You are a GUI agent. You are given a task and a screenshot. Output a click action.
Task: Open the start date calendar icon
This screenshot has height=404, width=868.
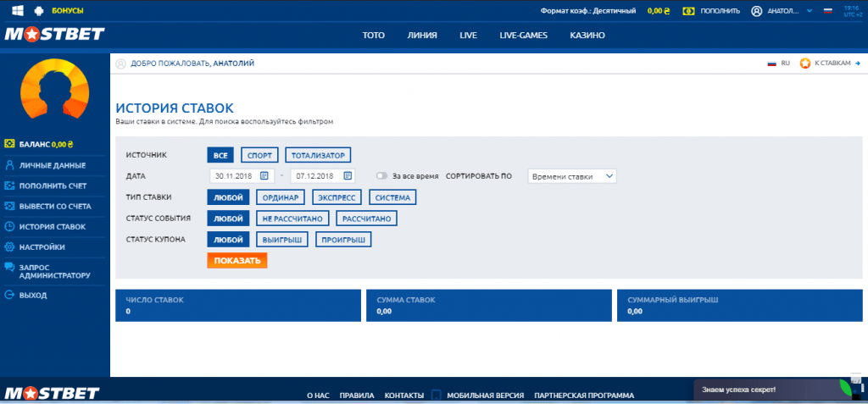[264, 176]
